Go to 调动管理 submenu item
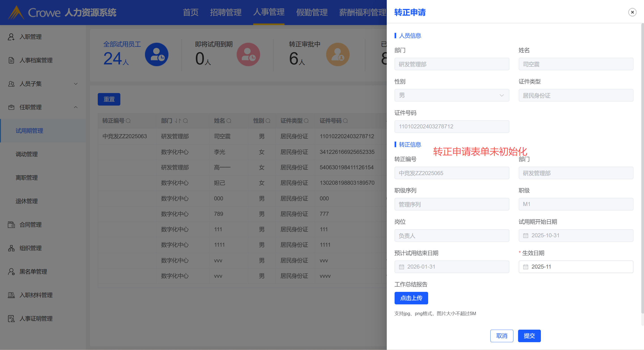The width and height of the screenshot is (644, 350). click(x=26, y=154)
